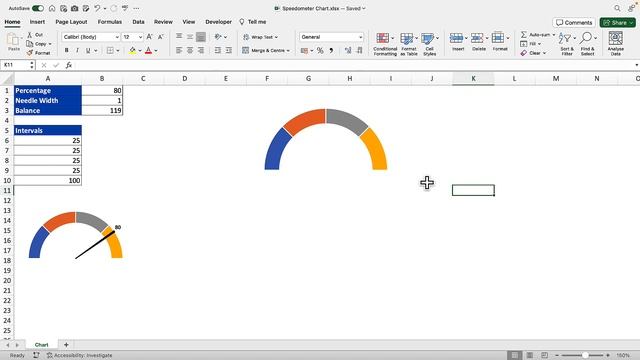640x360 pixels.
Task: Click the decrease decimal icon
Action: coord(359,51)
